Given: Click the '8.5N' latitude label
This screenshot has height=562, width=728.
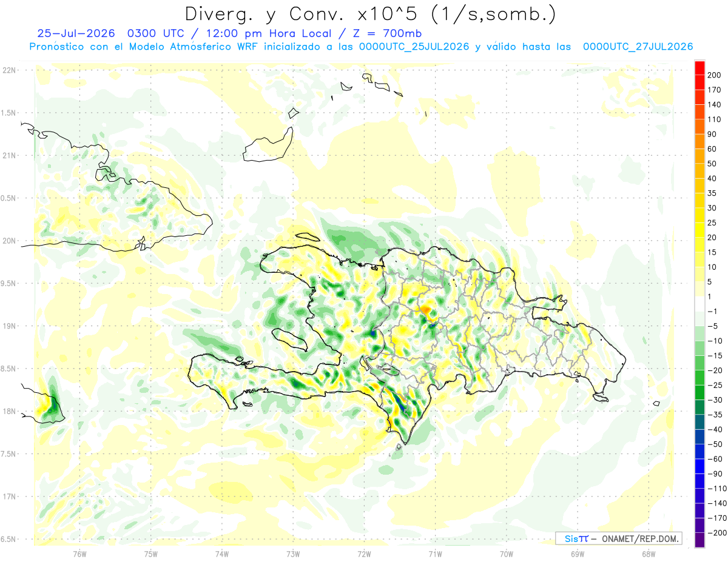Looking at the screenshot, I should (x=9, y=369).
